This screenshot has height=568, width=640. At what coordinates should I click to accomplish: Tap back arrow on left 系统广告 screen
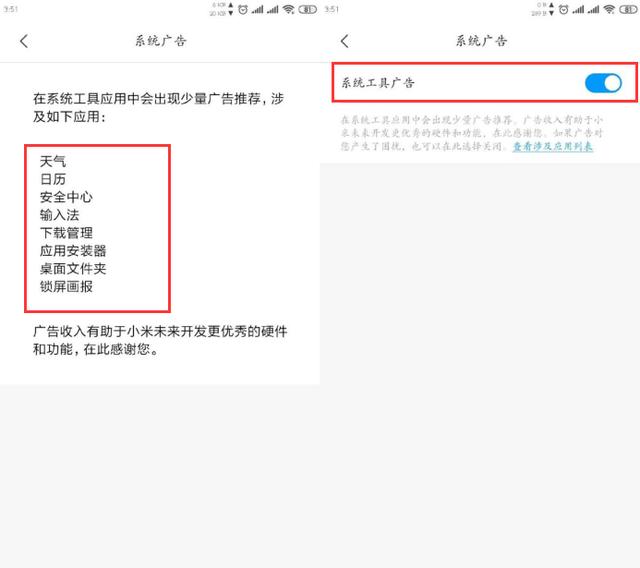point(24,41)
